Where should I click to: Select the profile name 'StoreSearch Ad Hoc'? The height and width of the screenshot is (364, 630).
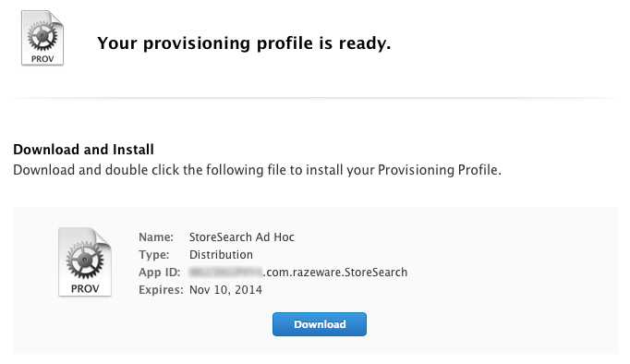[242, 237]
